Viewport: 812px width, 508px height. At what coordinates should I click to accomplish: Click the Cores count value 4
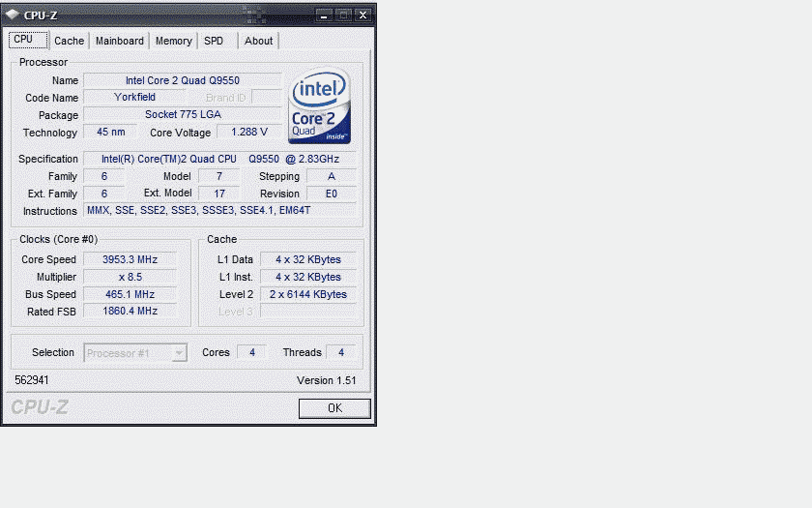click(251, 352)
